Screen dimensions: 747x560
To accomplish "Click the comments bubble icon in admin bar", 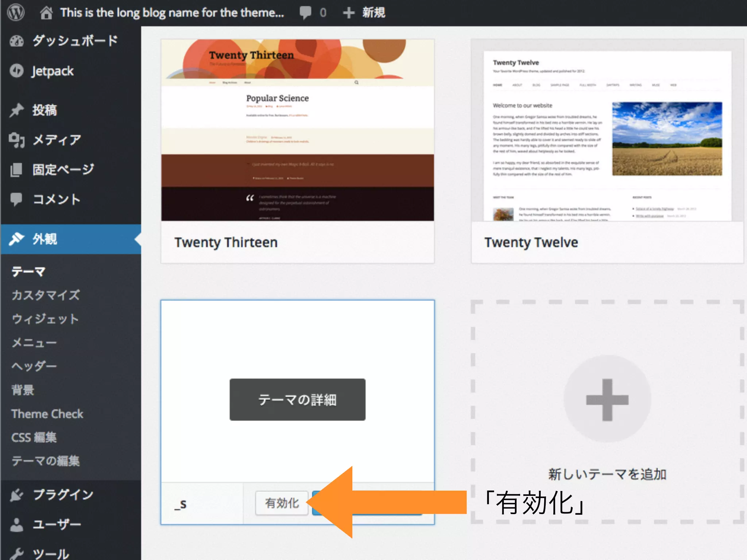I will 305,13.
